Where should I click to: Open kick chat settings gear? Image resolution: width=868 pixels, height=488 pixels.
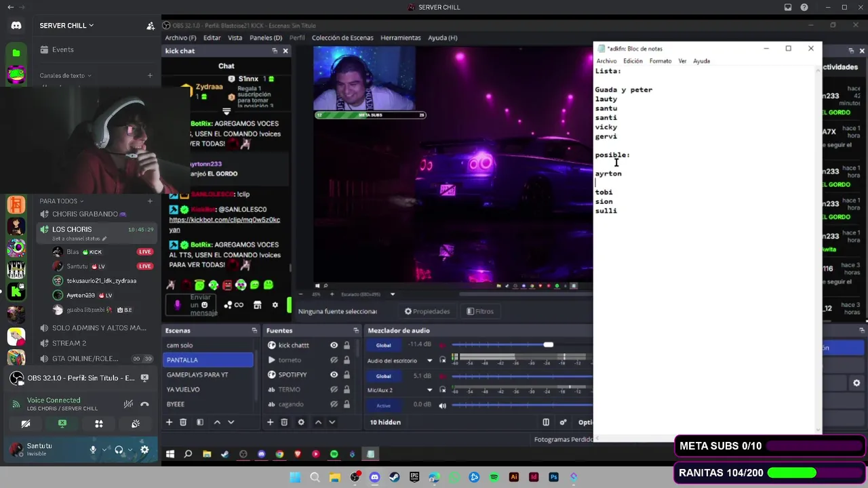pyautogui.click(x=275, y=305)
